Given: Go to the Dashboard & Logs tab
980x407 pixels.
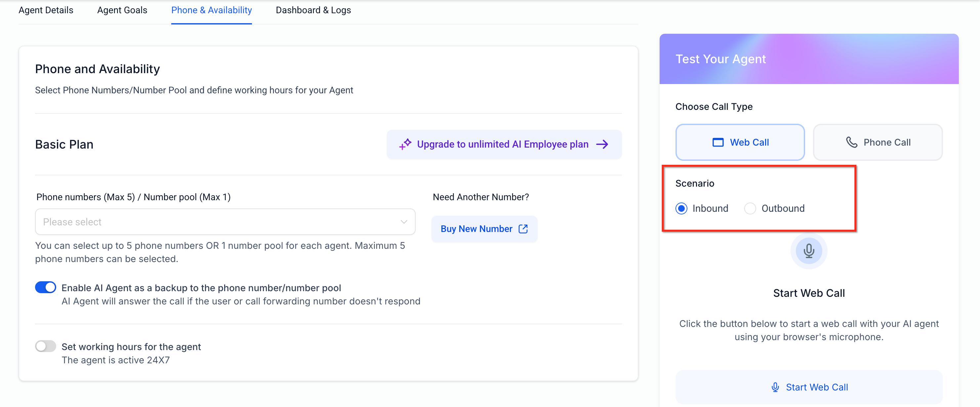Looking at the screenshot, I should [313, 10].
